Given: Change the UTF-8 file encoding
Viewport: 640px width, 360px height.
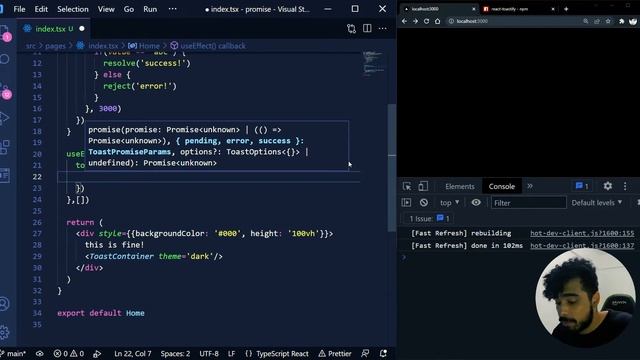Looking at the screenshot, I should pyautogui.click(x=209, y=353).
